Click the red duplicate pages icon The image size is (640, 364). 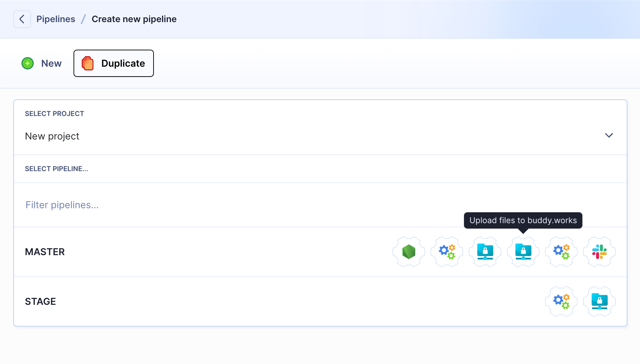(x=87, y=63)
